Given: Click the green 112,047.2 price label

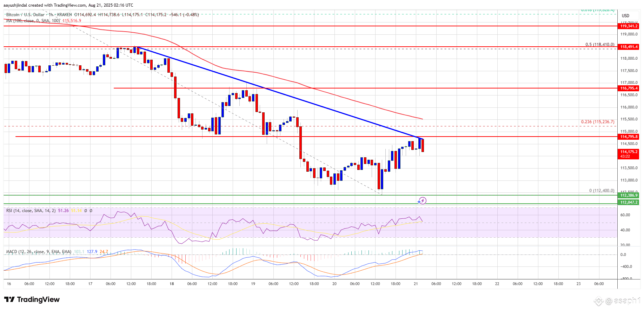Looking at the screenshot, I should [629, 202].
